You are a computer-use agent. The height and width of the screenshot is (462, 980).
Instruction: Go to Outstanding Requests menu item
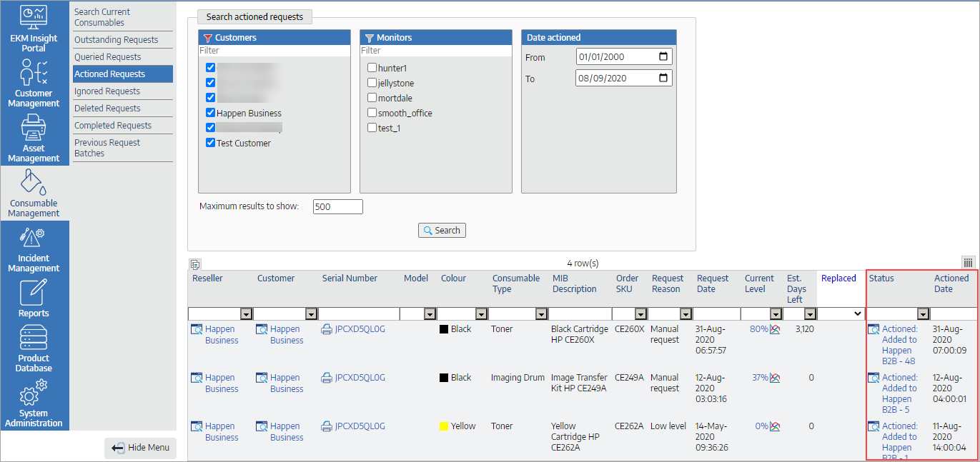[117, 40]
